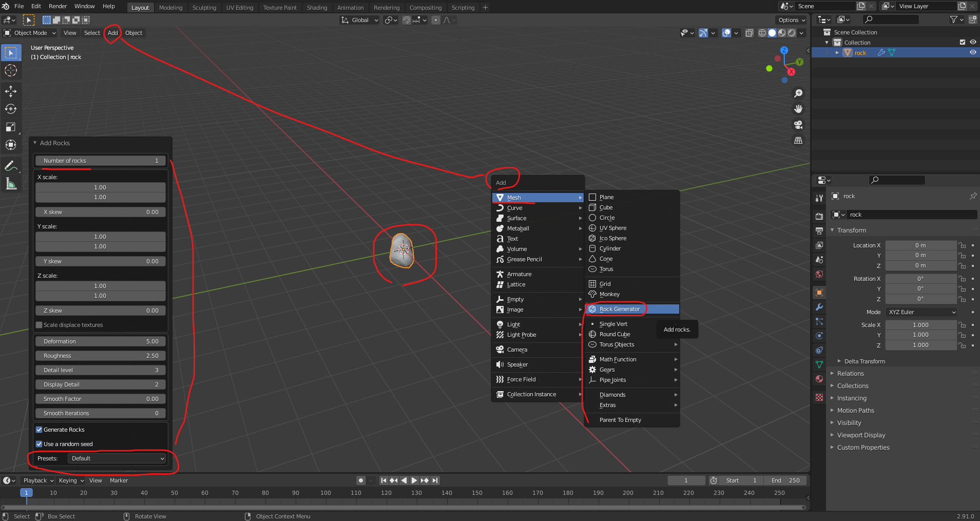
Task: Toggle Collection exclude checkbox in outliner
Action: pyautogui.click(x=963, y=42)
